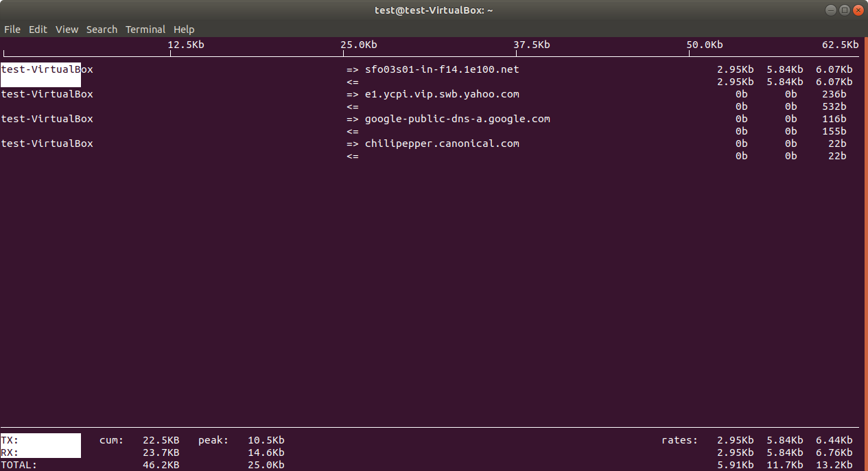Click test-VirtualBox in the yahoo.com row
Image resolution: width=868 pixels, height=471 pixels.
point(47,94)
